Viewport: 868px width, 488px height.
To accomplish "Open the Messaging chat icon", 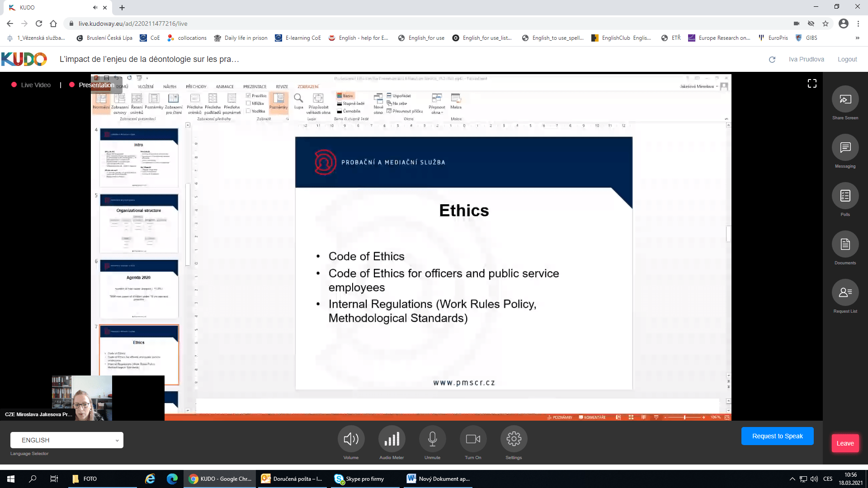I will click(x=845, y=148).
